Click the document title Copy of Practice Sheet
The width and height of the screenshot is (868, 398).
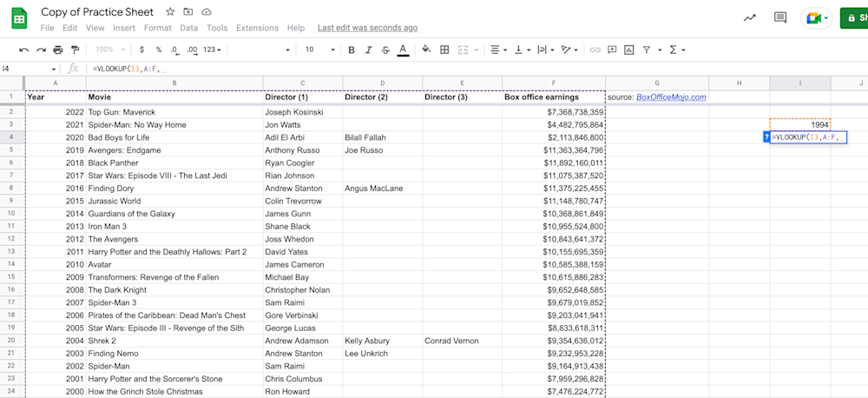click(x=97, y=11)
